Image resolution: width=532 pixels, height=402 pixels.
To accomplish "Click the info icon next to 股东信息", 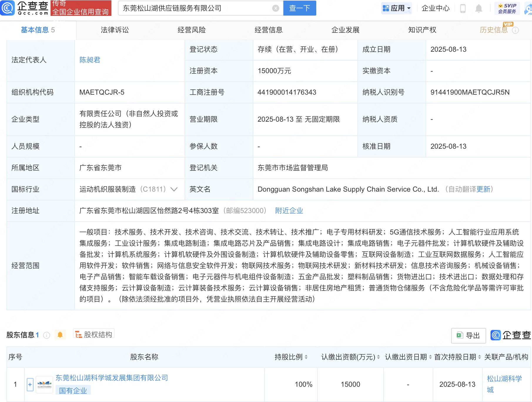I will (x=46, y=335).
